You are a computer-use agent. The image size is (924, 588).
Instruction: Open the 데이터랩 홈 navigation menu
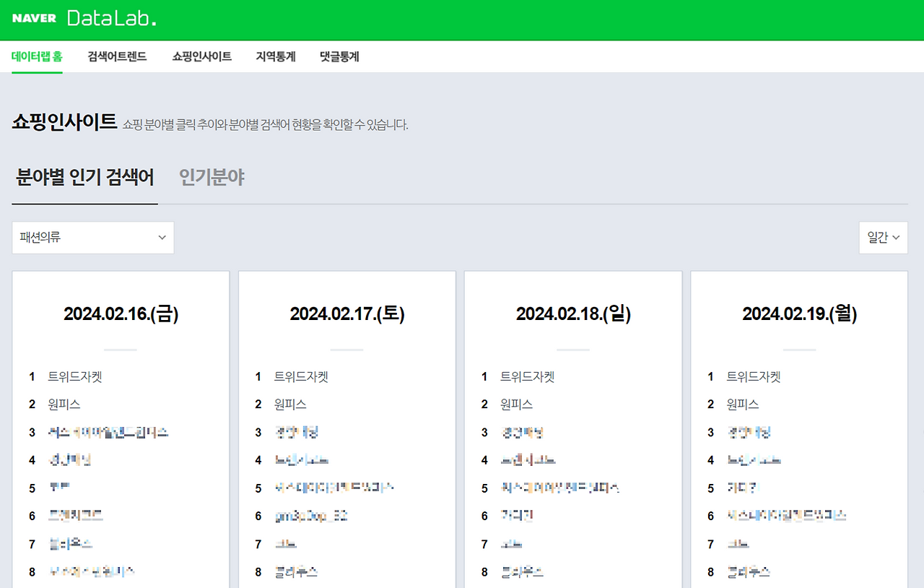(x=37, y=56)
